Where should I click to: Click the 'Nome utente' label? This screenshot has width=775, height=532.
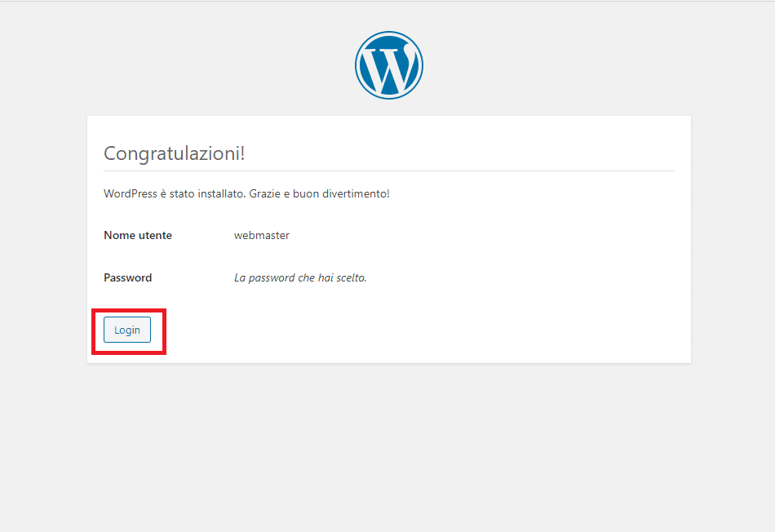coord(138,235)
